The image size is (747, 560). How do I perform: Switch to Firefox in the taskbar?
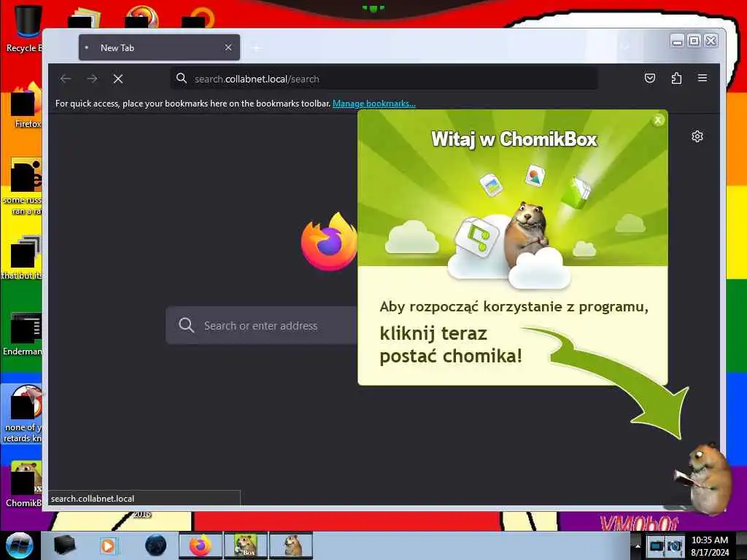point(200,545)
